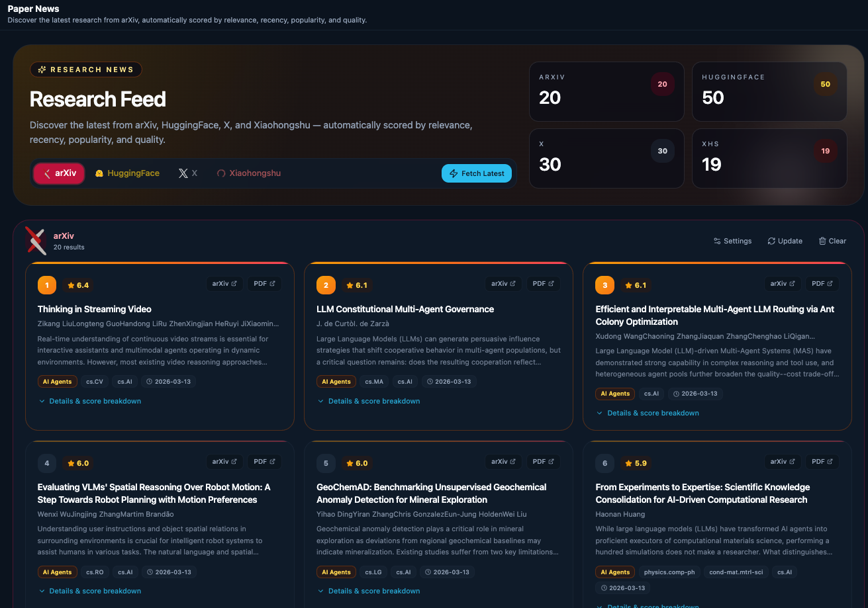868x608 pixels.
Task: Click the arXiv logo icon in results header
Action: [36, 241]
